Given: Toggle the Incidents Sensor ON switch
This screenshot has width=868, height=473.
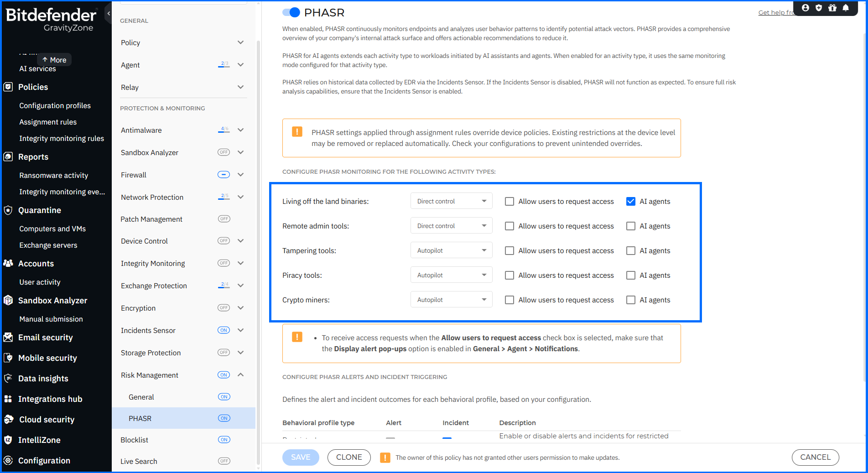Looking at the screenshot, I should pyautogui.click(x=223, y=330).
